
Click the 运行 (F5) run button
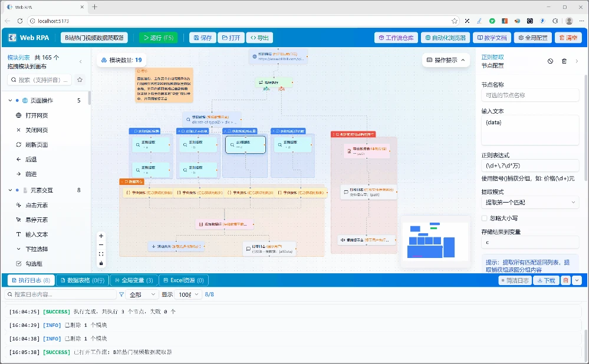[x=159, y=38]
